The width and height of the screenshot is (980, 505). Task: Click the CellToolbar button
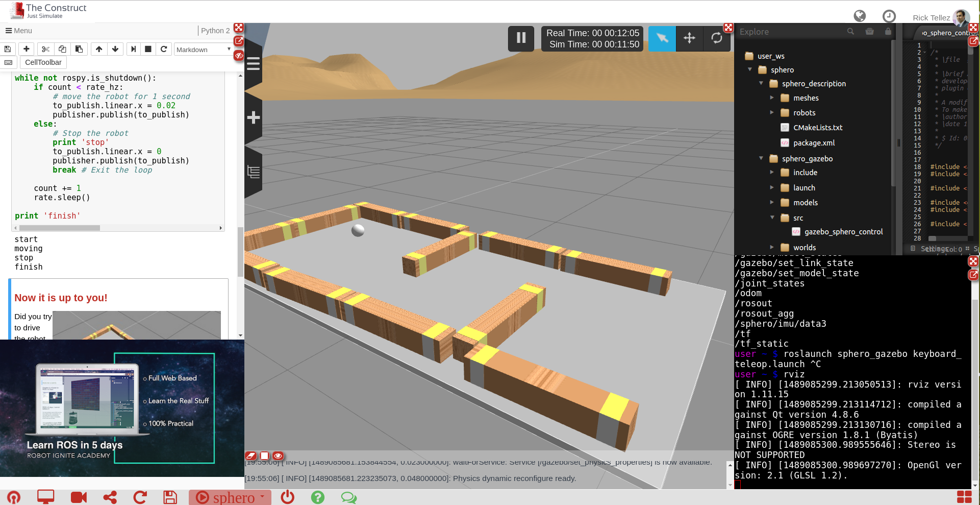(x=43, y=62)
